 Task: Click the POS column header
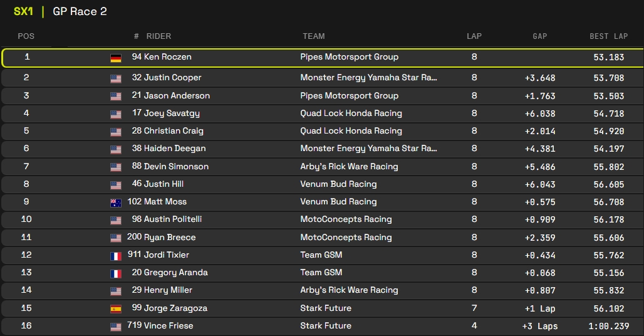point(26,36)
